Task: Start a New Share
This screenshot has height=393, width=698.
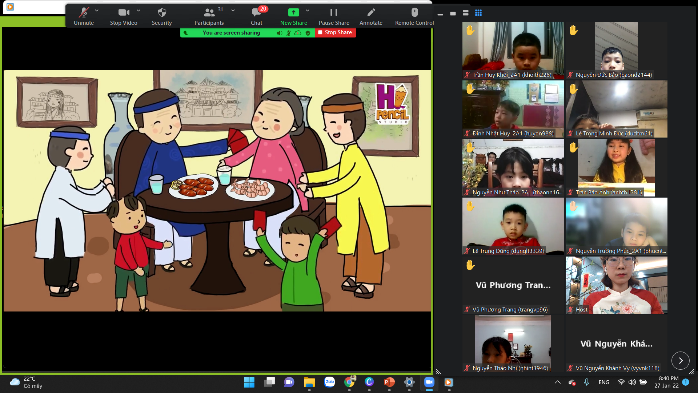Action: [293, 16]
